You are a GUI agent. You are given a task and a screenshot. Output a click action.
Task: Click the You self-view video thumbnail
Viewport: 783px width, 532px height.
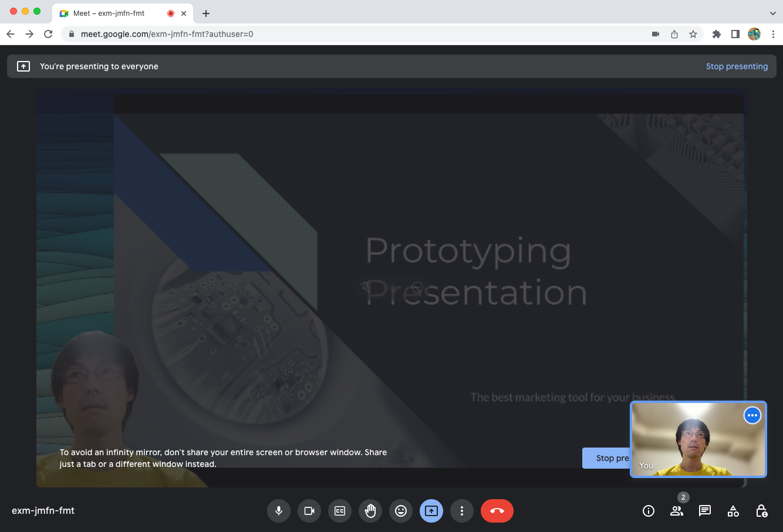tap(698, 439)
